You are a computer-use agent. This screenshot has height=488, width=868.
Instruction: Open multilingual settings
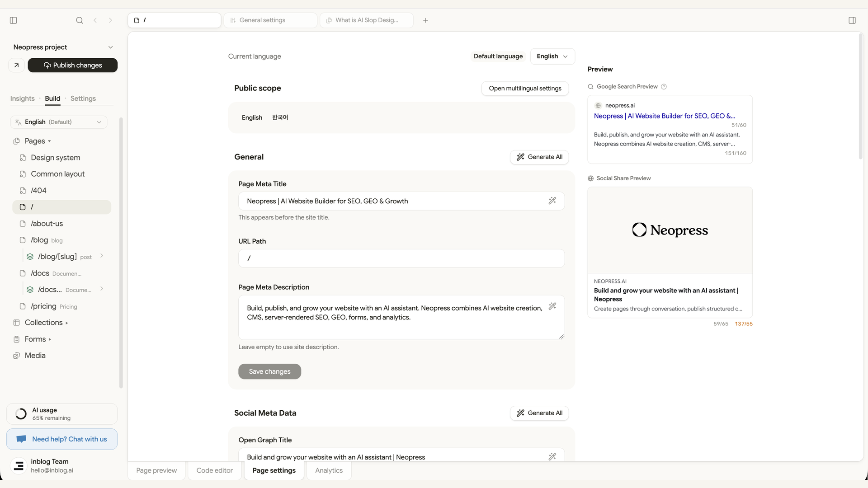(x=525, y=88)
